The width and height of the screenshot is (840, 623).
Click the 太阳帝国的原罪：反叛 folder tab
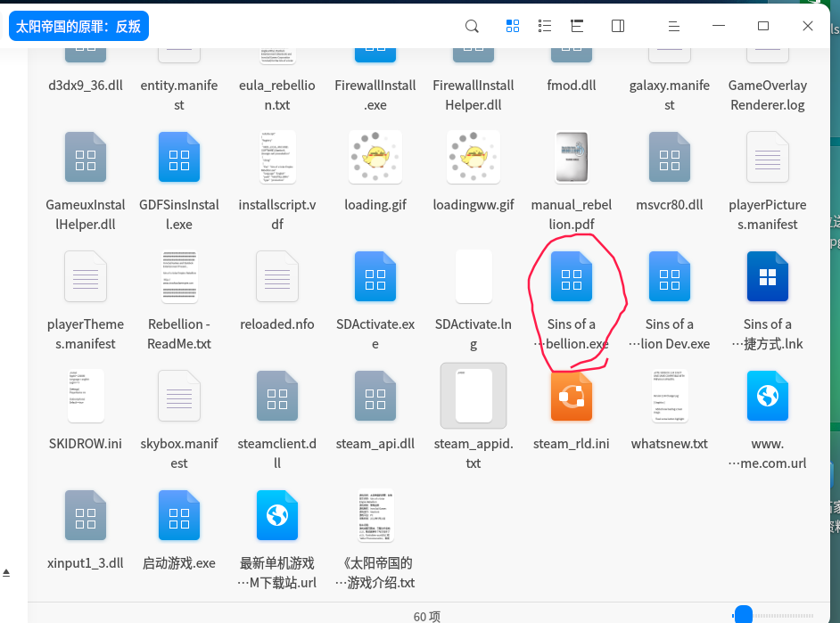pyautogui.click(x=78, y=26)
